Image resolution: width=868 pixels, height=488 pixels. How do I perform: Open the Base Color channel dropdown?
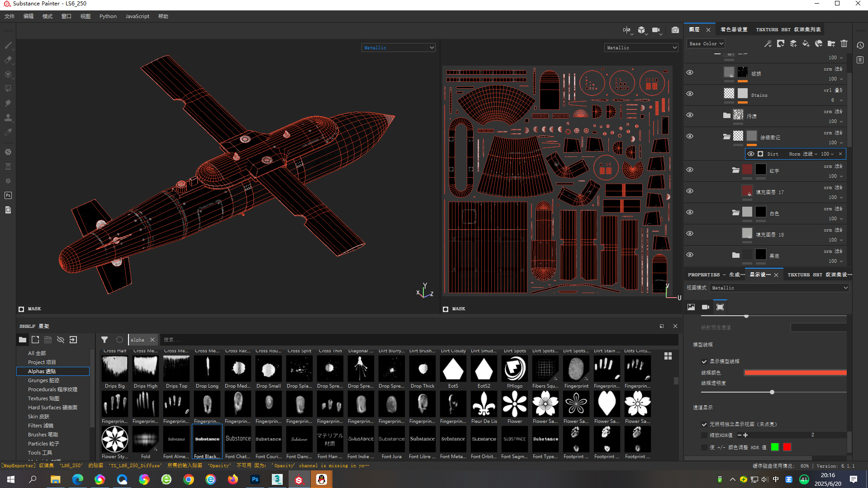click(706, 44)
